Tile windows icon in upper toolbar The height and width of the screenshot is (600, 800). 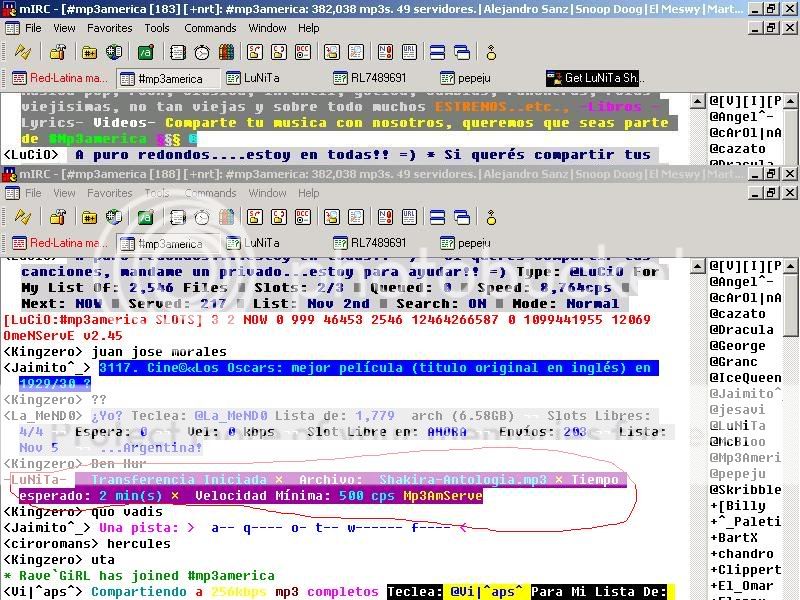click(x=437, y=52)
